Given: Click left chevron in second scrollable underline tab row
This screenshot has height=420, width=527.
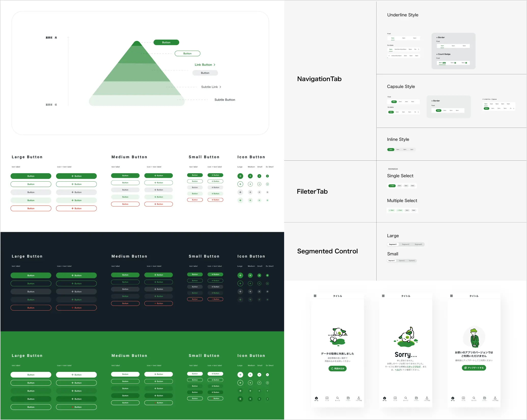Looking at the screenshot, I should coord(389,55).
